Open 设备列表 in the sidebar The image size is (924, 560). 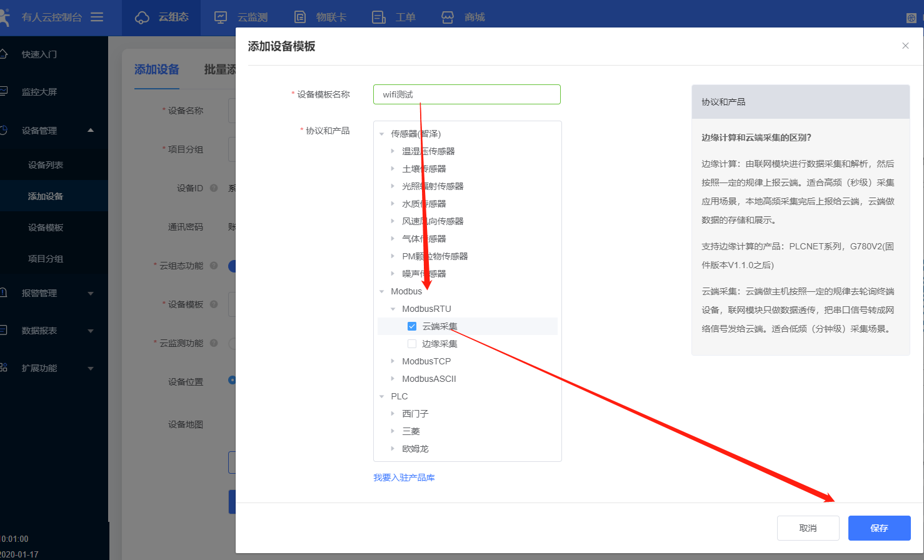pyautogui.click(x=46, y=165)
